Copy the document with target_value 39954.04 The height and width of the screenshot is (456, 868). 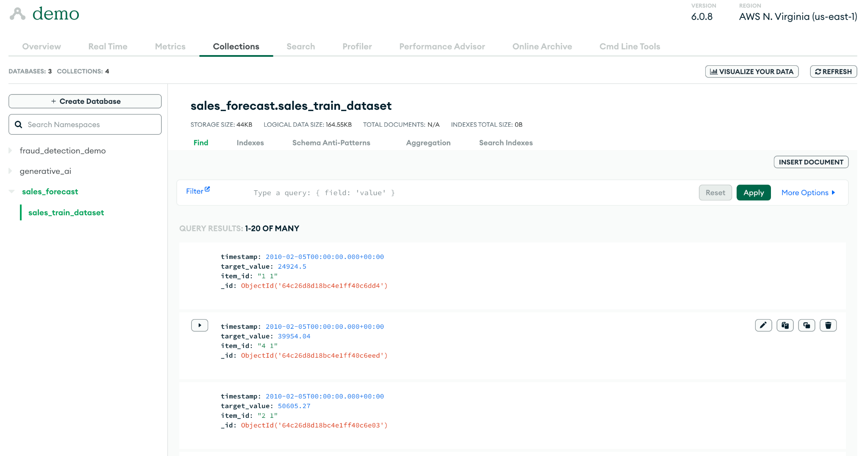pos(785,325)
